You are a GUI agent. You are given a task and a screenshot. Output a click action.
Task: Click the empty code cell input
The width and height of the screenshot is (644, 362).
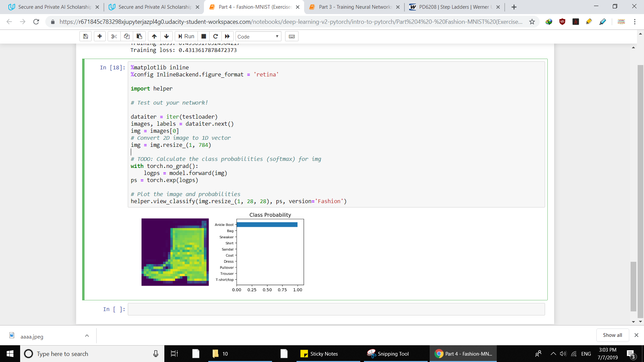tap(336, 309)
